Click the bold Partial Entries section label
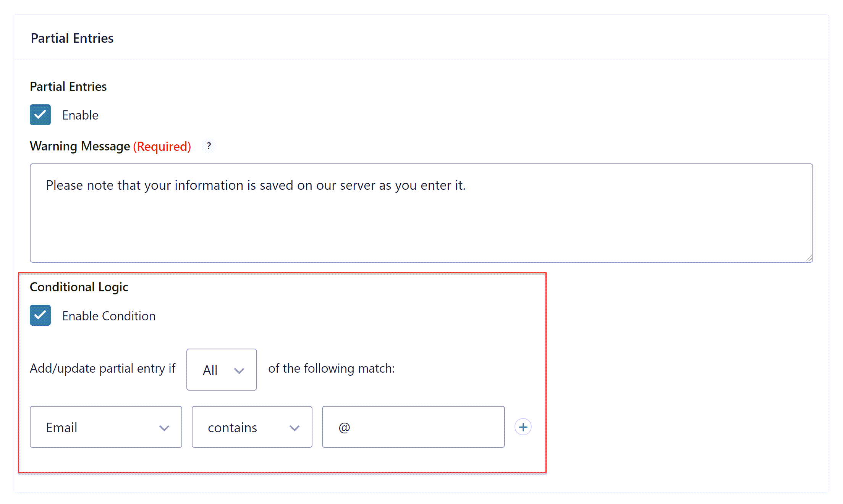 [68, 87]
